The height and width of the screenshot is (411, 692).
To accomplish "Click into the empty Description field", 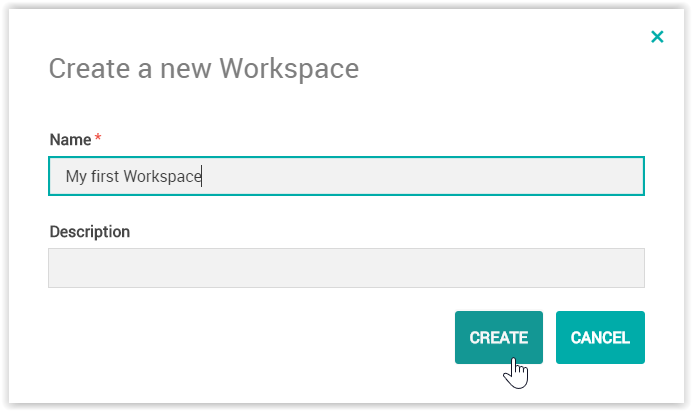I will coord(346,268).
